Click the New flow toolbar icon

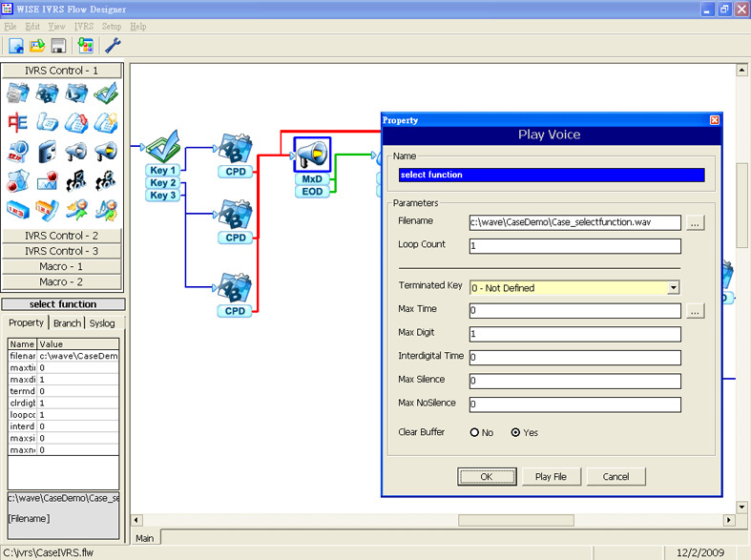pos(16,46)
